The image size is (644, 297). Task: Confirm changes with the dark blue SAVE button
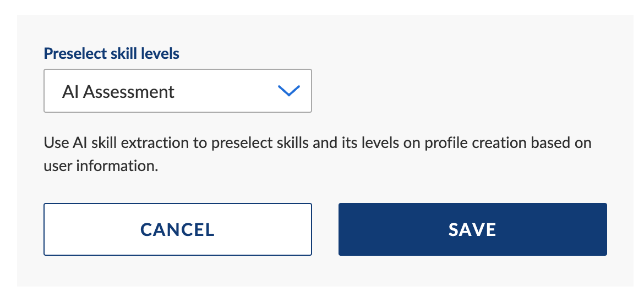[472, 229]
